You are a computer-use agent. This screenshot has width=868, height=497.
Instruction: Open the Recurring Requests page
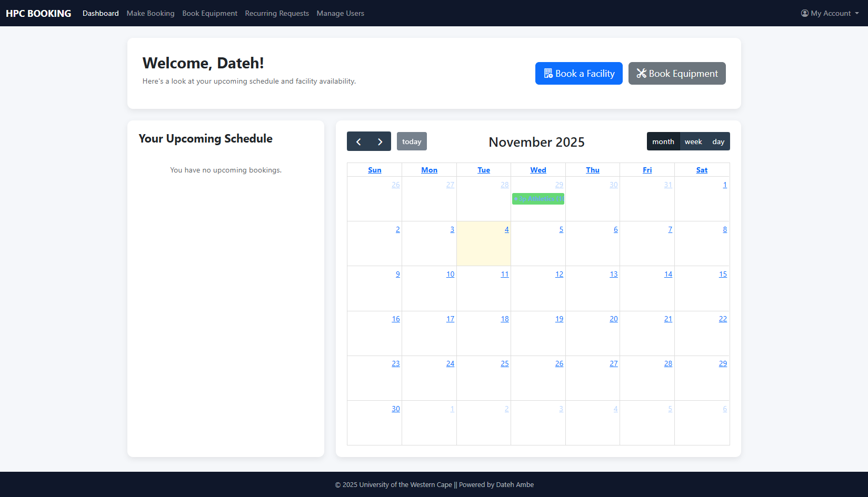point(277,13)
